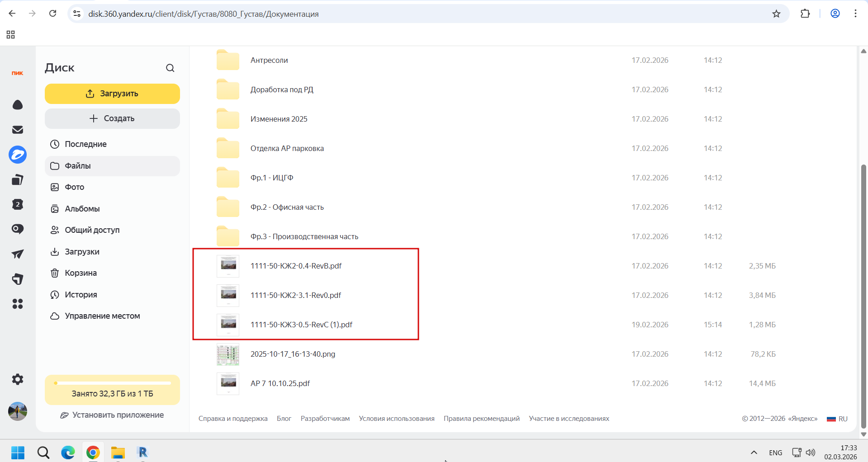Click the ПИК logo at the top of the rail
The width and height of the screenshot is (868, 462).
coord(18,73)
